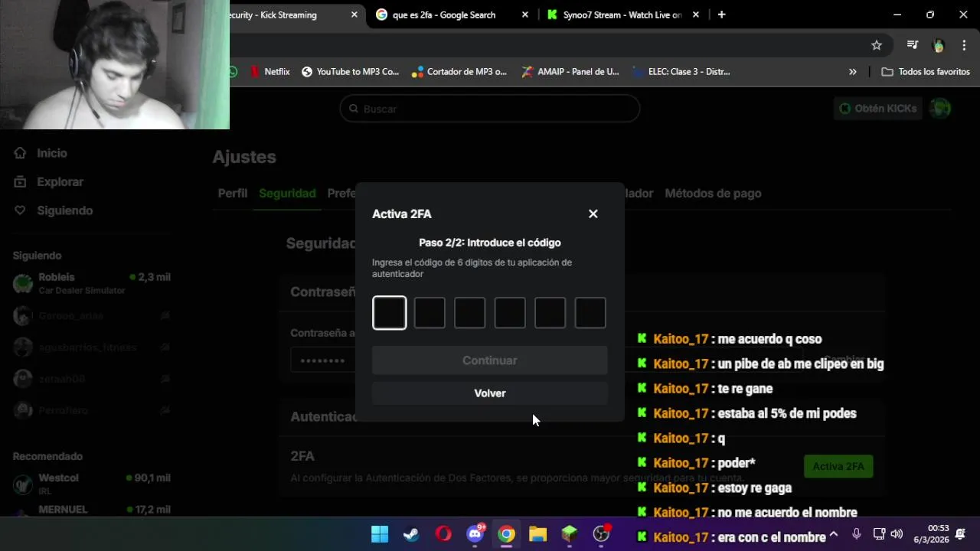This screenshot has height=551, width=980.
Task: Click chat message "estoy re gaga"
Action: pos(754,487)
